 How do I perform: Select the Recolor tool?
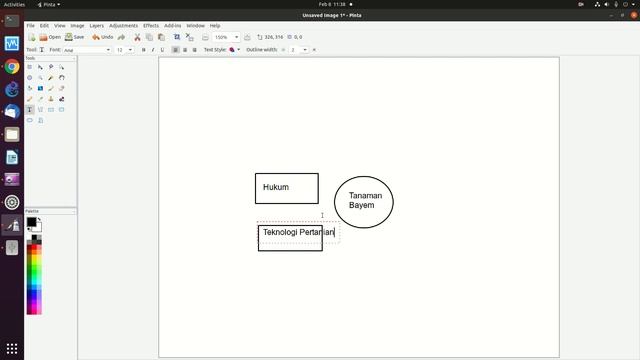click(x=61, y=99)
